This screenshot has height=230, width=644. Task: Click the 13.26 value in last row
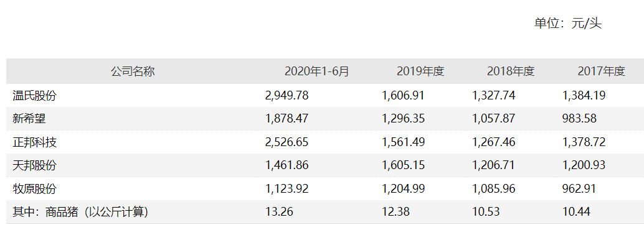click(x=279, y=212)
